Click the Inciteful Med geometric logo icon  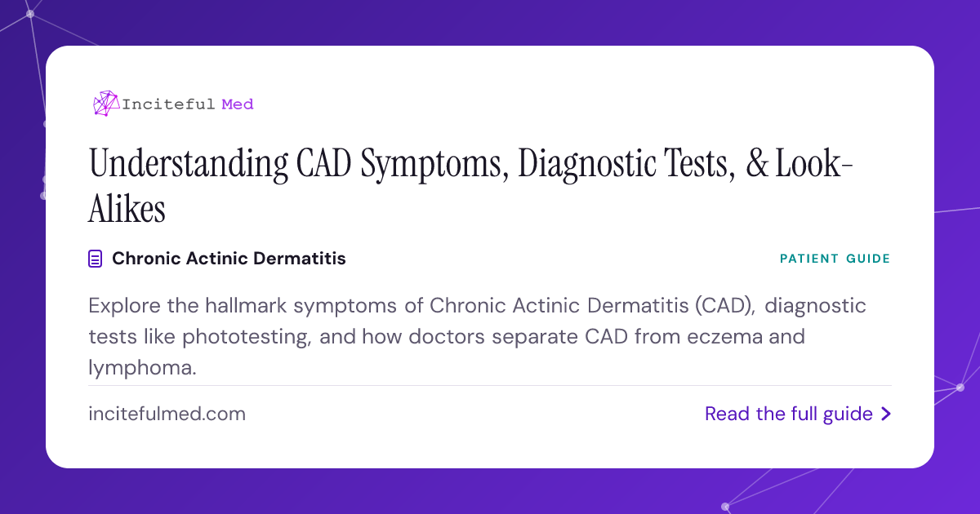point(106,104)
